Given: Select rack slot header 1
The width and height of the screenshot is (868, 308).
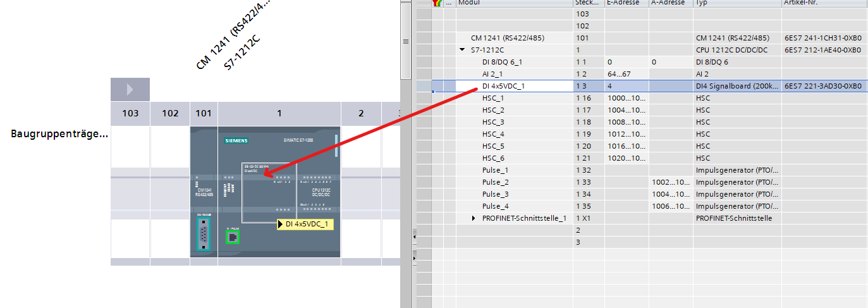Looking at the screenshot, I should (279, 113).
